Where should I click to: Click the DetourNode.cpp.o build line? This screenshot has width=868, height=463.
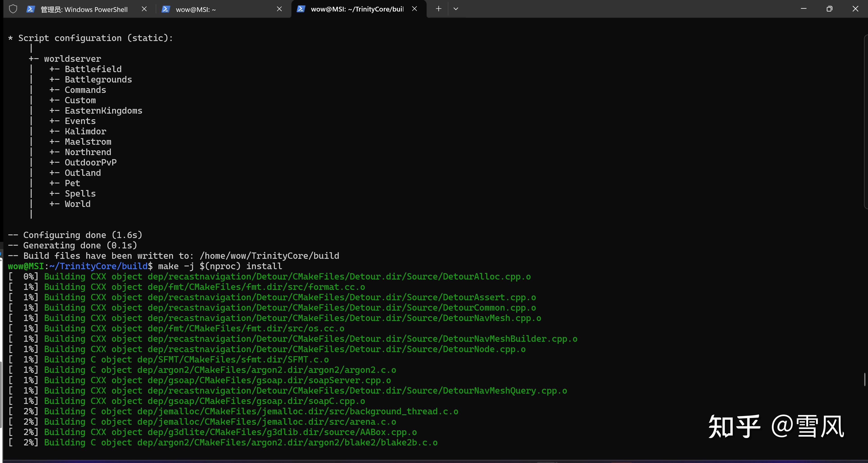pyautogui.click(x=267, y=349)
